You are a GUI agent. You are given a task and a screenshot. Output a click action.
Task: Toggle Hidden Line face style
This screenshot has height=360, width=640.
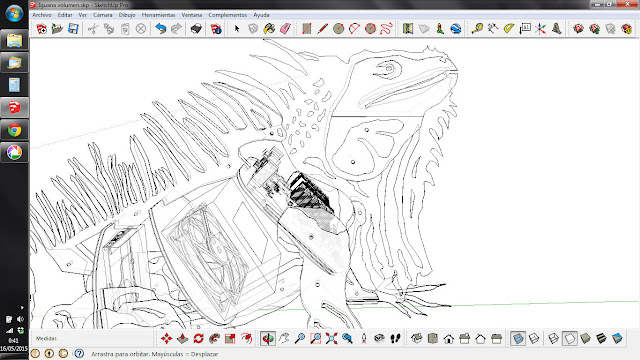(x=569, y=338)
